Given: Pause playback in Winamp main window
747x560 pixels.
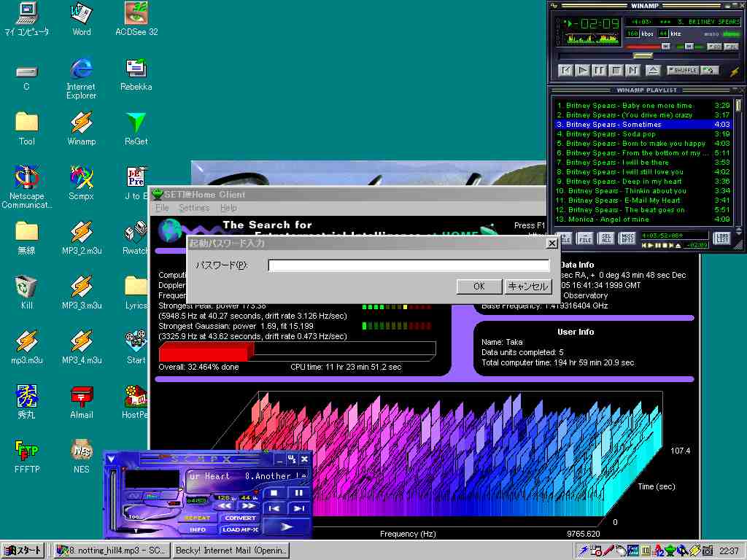Looking at the screenshot, I should click(599, 71).
